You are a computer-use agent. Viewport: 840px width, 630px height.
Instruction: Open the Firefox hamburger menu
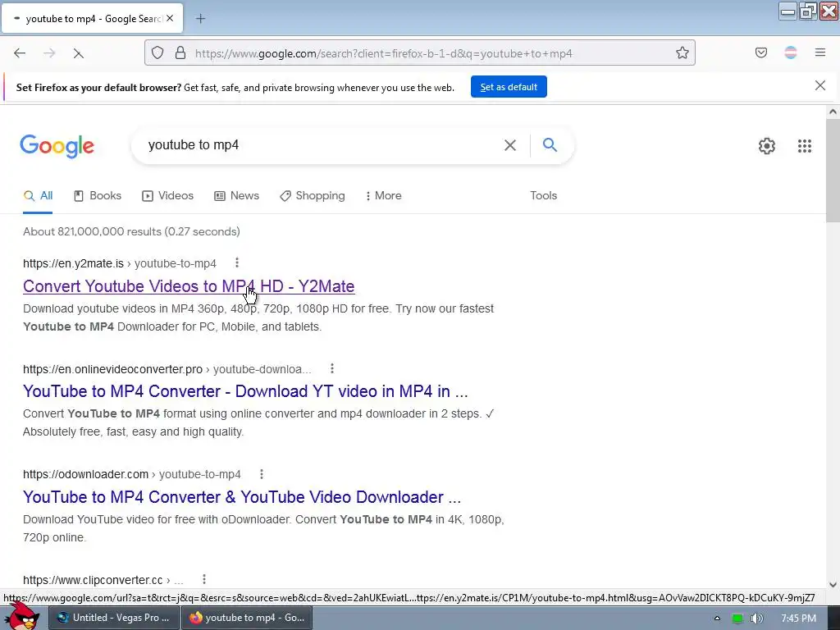pyautogui.click(x=819, y=52)
